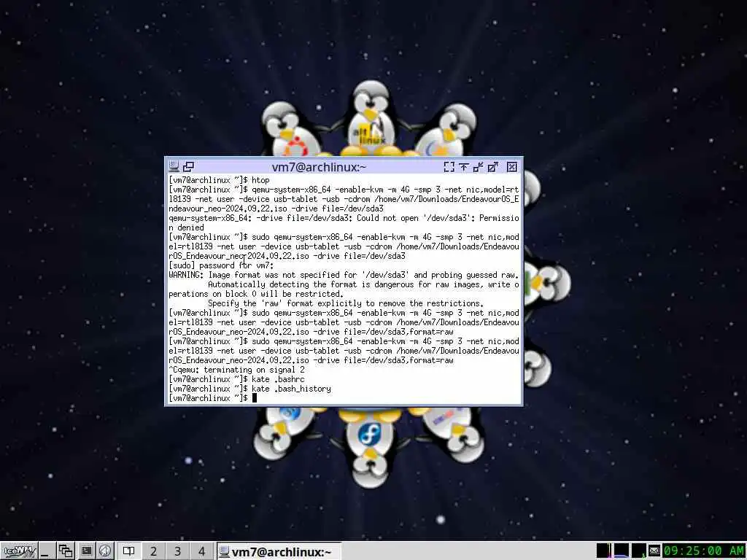Toggle fullscreen on the terminal window
Screen dimensions: 747x560
tap(449, 167)
